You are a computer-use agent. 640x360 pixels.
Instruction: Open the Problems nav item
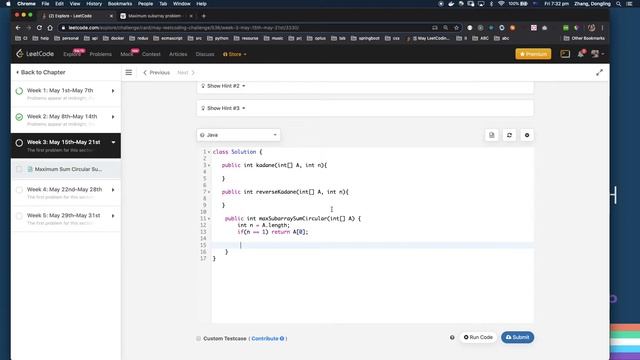[100, 54]
